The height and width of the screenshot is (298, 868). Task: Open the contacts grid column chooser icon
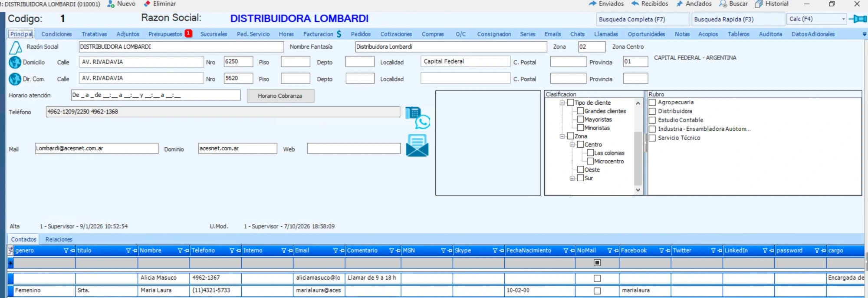10,251
